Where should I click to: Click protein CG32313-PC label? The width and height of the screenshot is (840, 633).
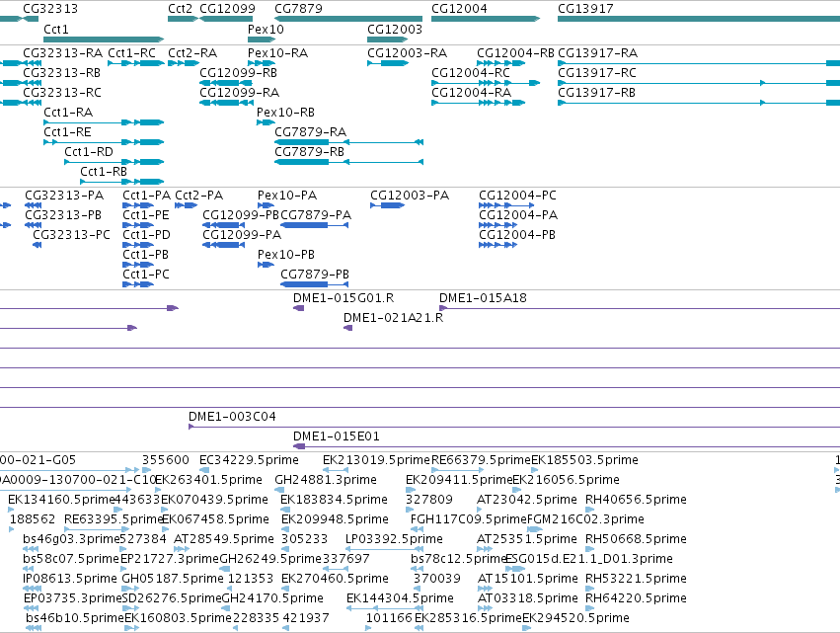(72, 235)
